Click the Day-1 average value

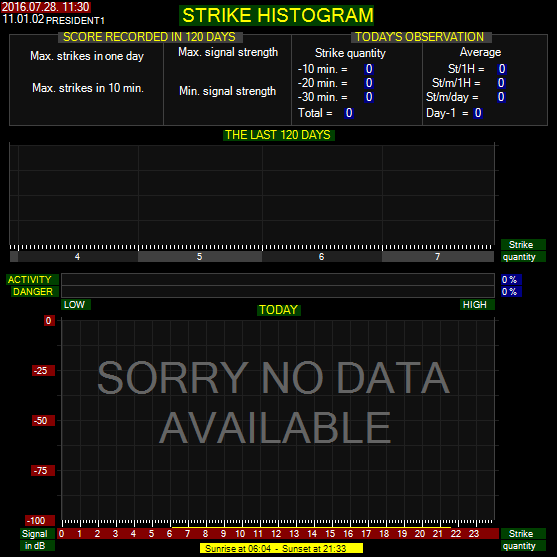click(x=478, y=113)
